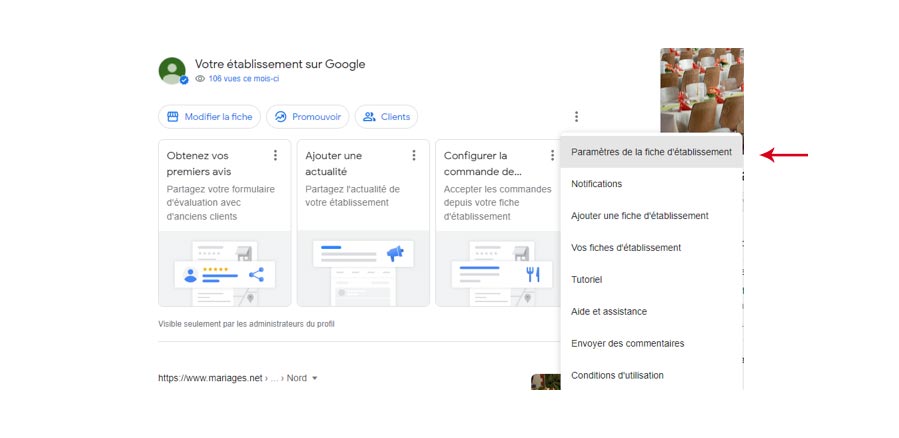Click the share illustration in the reviews card
Image resolution: width=899 pixels, height=438 pixels.
click(x=256, y=275)
